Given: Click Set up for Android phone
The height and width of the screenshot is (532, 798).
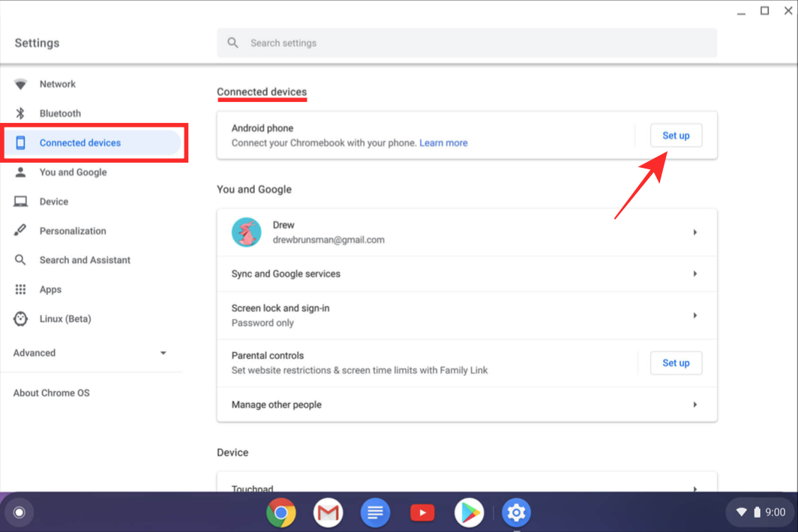Looking at the screenshot, I should [675, 136].
